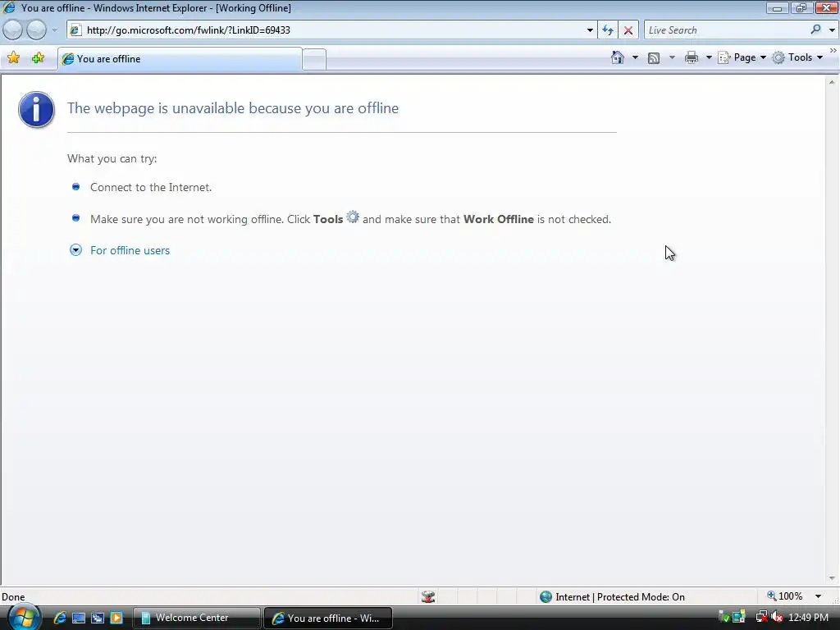The height and width of the screenshot is (630, 840).
Task: Open the Tools menu
Action: point(797,57)
